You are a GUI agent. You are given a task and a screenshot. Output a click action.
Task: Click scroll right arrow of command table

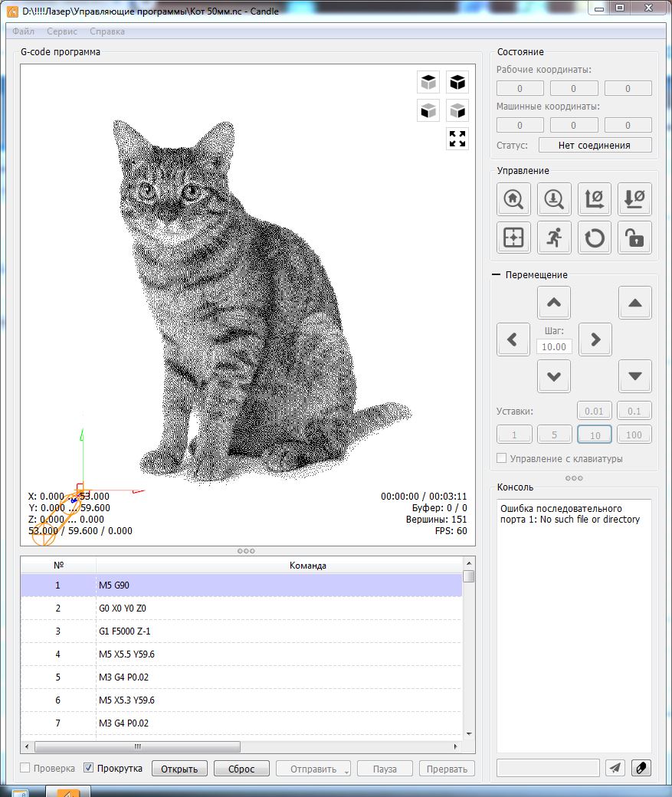click(x=455, y=746)
